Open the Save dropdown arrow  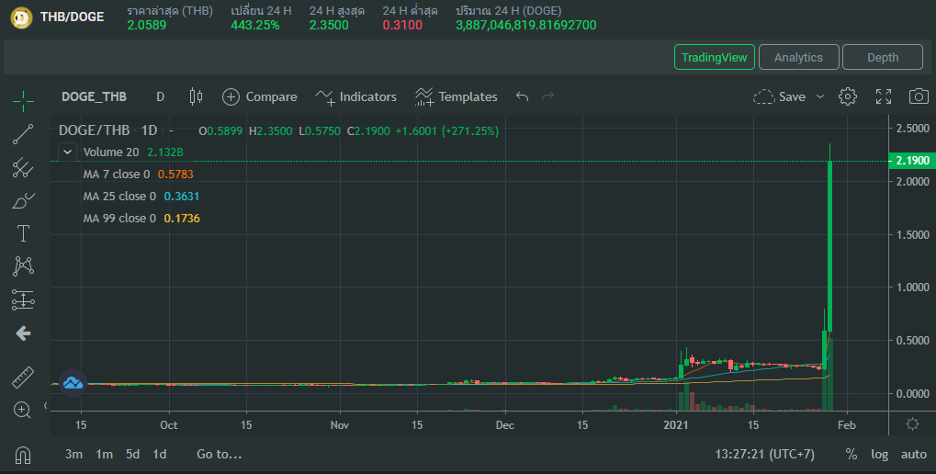click(x=820, y=97)
